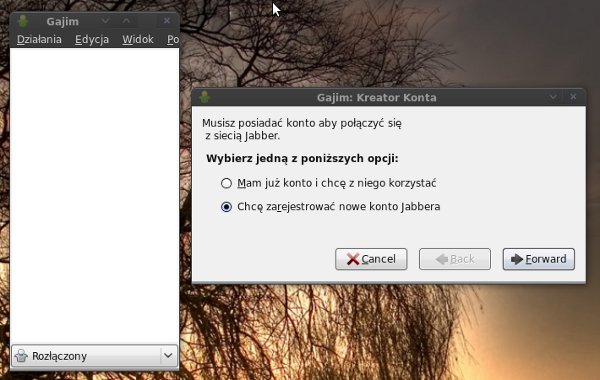
Task: Click the 'Gajim: Kreator Konta' title text
Action: point(377,98)
